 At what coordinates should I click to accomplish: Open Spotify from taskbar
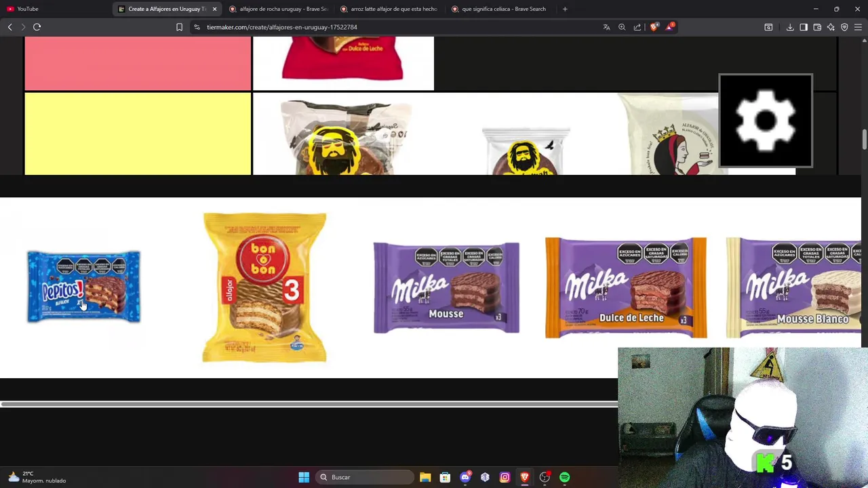tap(565, 477)
